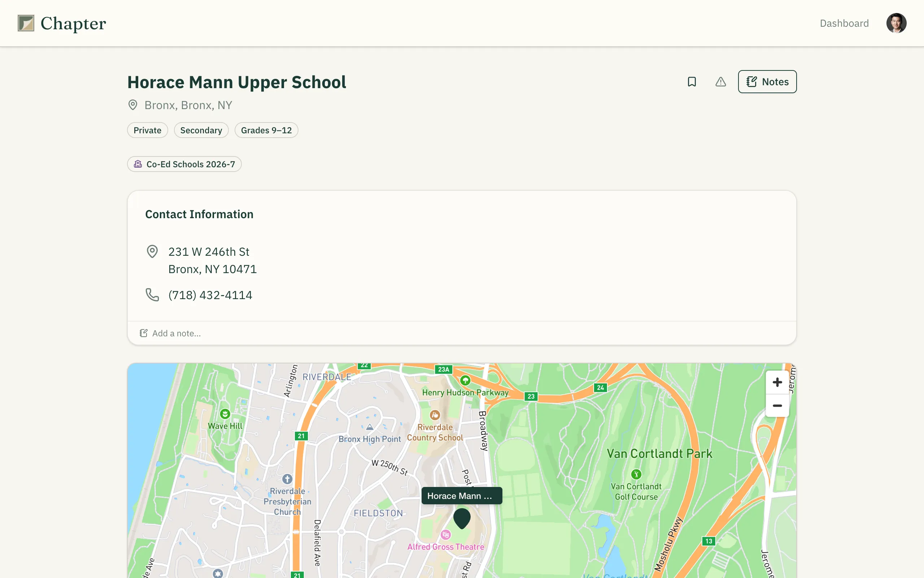Click the exit 13 highway marker
The image size is (924, 578).
coord(709,541)
